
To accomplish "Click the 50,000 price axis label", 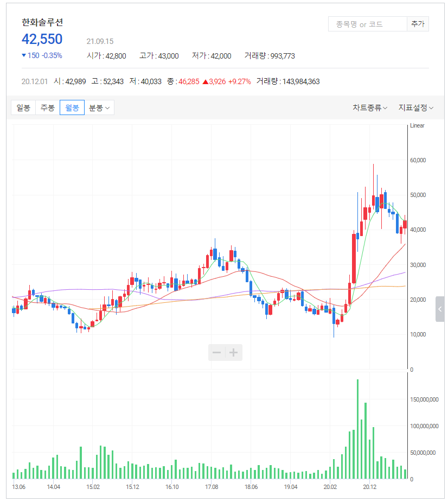I will click(x=418, y=195).
